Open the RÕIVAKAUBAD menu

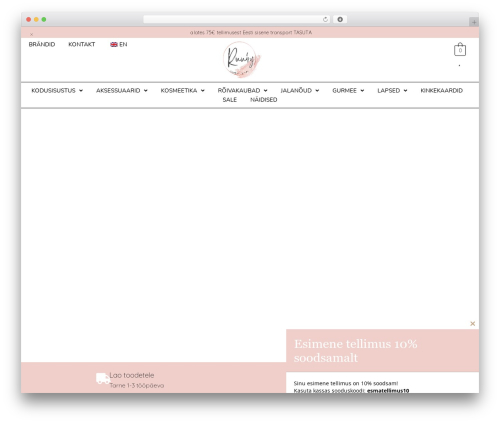239,90
